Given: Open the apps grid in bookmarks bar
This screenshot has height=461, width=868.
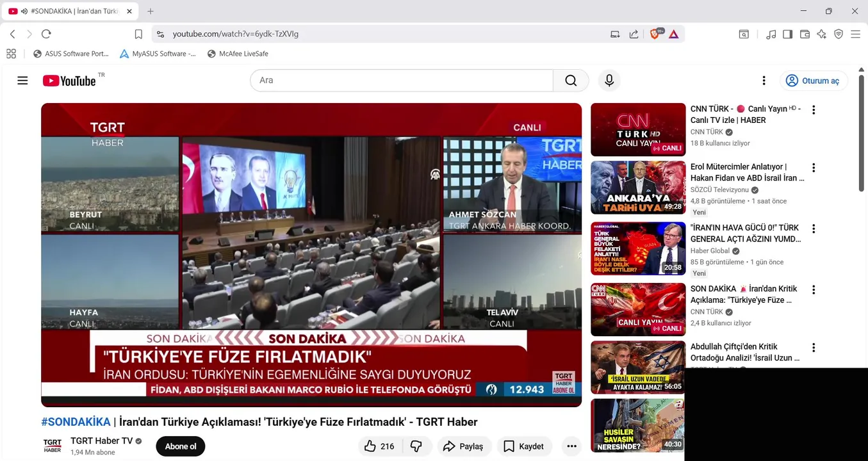Looking at the screenshot, I should (x=11, y=54).
